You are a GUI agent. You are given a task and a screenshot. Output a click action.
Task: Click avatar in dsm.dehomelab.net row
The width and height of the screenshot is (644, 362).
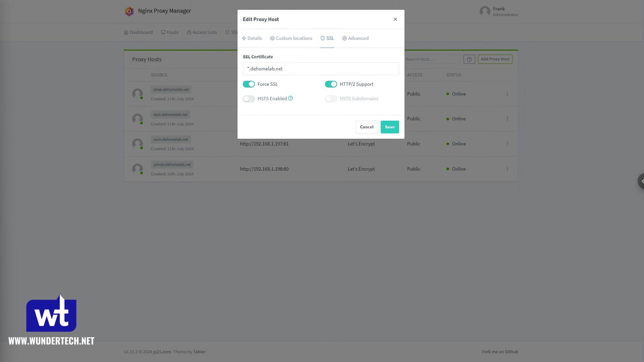pos(138,119)
